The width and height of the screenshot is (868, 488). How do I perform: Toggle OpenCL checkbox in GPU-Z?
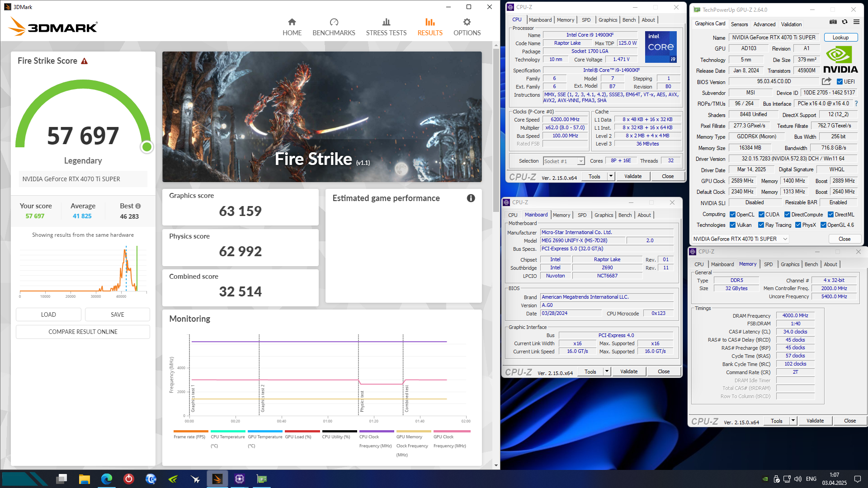[x=732, y=215]
